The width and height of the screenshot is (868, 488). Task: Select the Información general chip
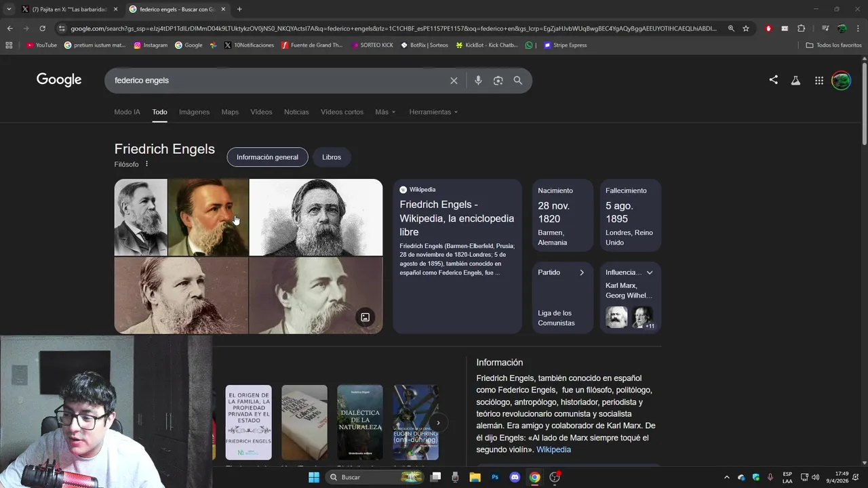tap(267, 157)
